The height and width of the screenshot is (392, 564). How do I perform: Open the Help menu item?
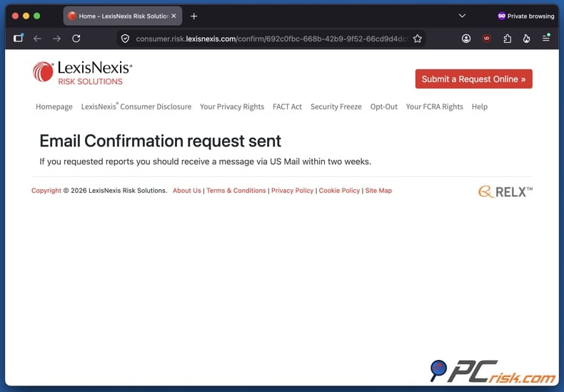click(x=480, y=107)
